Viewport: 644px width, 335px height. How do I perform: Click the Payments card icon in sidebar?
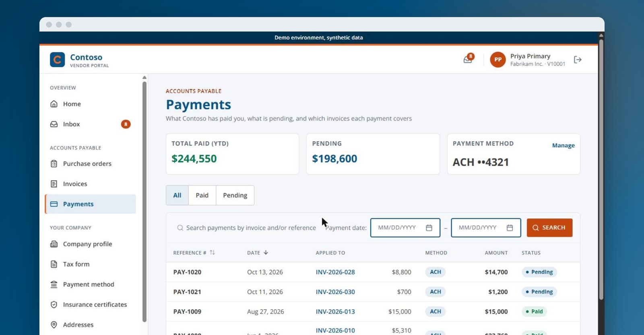pos(54,204)
